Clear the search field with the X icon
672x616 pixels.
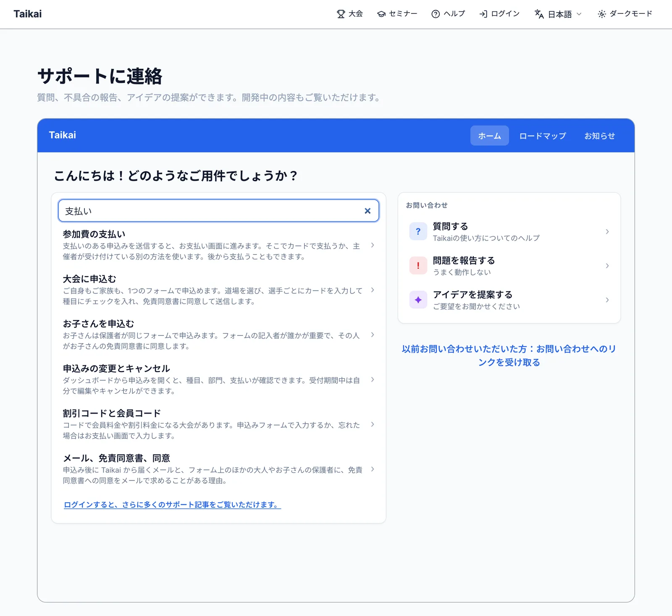tap(367, 211)
